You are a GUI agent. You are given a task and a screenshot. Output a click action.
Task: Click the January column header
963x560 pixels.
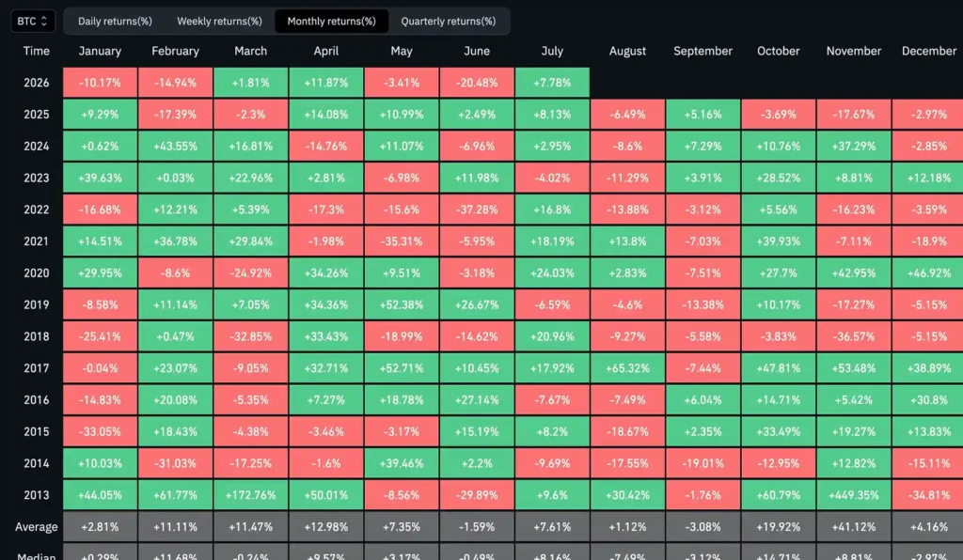(x=100, y=51)
